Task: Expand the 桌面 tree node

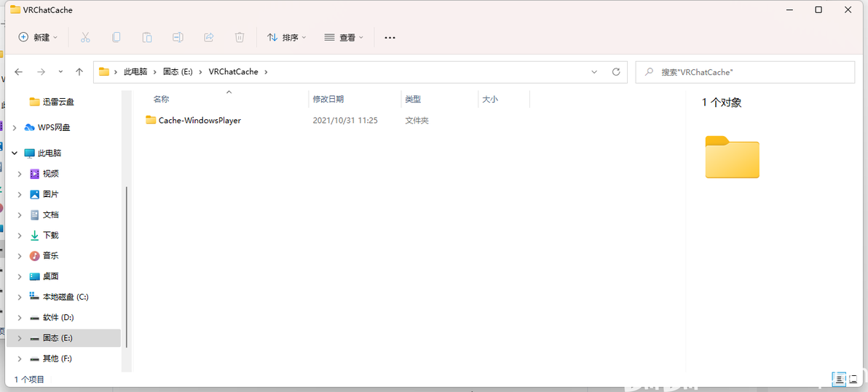Action: pyautogui.click(x=20, y=276)
